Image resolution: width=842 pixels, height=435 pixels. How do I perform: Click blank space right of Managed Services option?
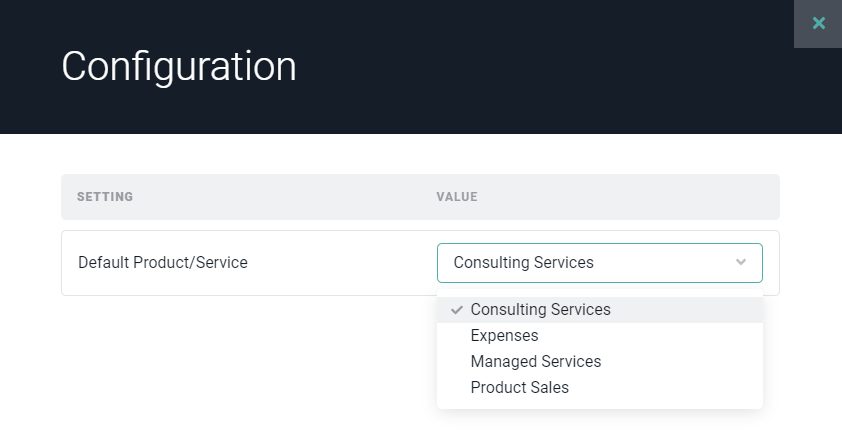click(x=690, y=362)
